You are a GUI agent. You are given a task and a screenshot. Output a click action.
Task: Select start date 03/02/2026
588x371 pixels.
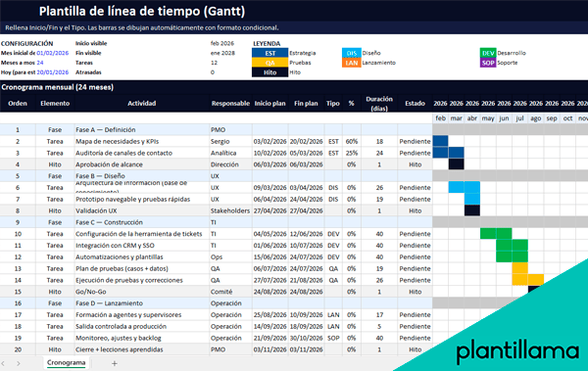click(x=270, y=141)
